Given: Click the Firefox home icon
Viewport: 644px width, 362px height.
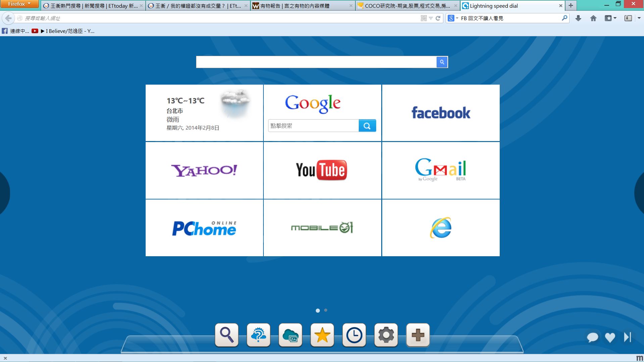Looking at the screenshot, I should point(593,18).
